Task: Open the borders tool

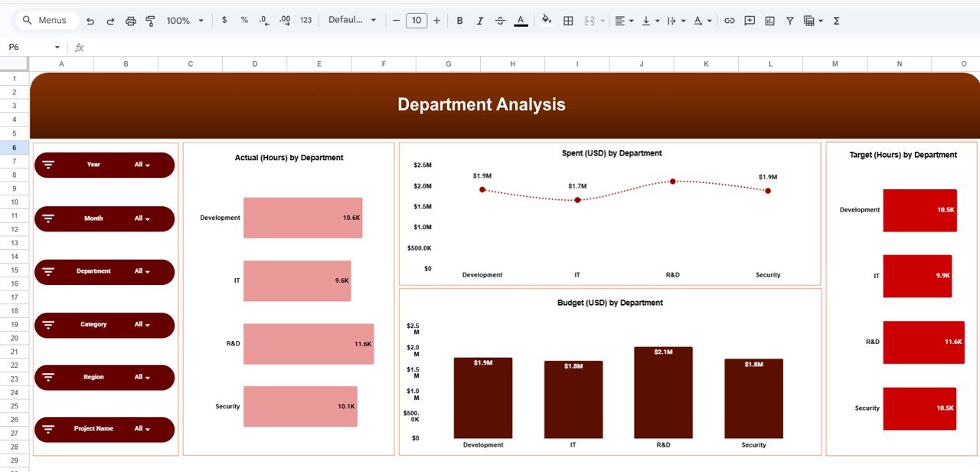Action: point(568,21)
